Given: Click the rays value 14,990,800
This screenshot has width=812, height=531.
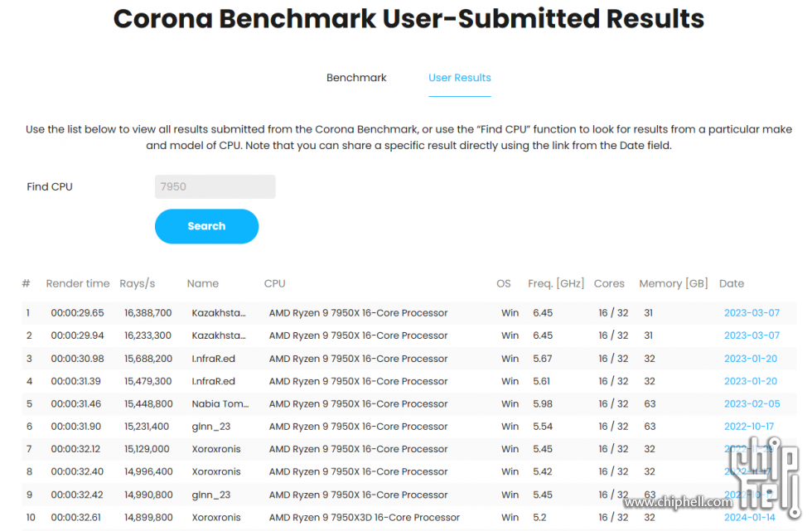Looking at the screenshot, I should (148, 495).
